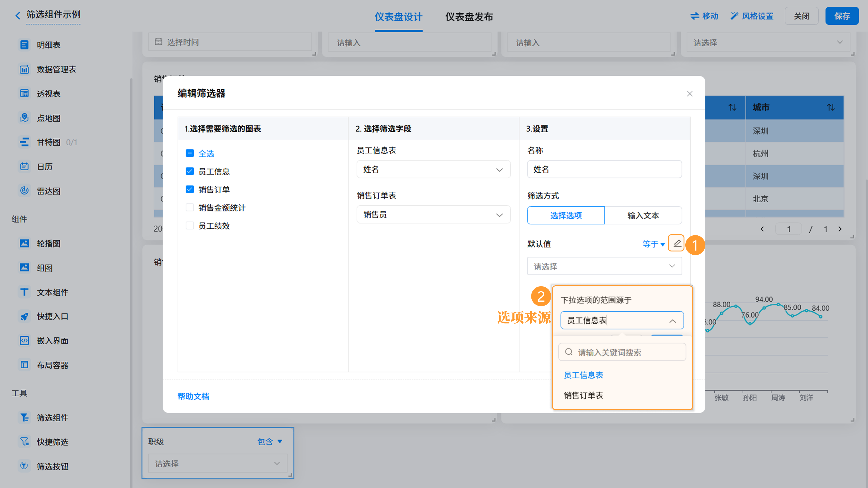
Task: Check the 员工绩效 checkbox
Action: 190,225
